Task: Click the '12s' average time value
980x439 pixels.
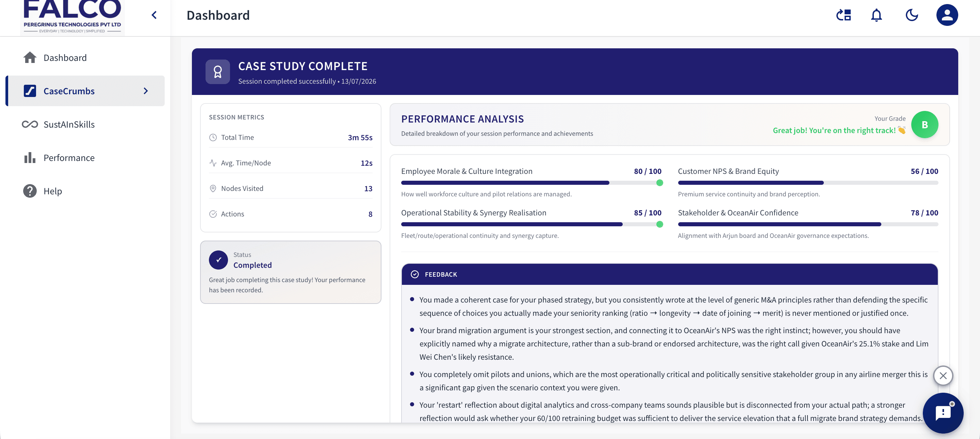Action: coord(366,163)
